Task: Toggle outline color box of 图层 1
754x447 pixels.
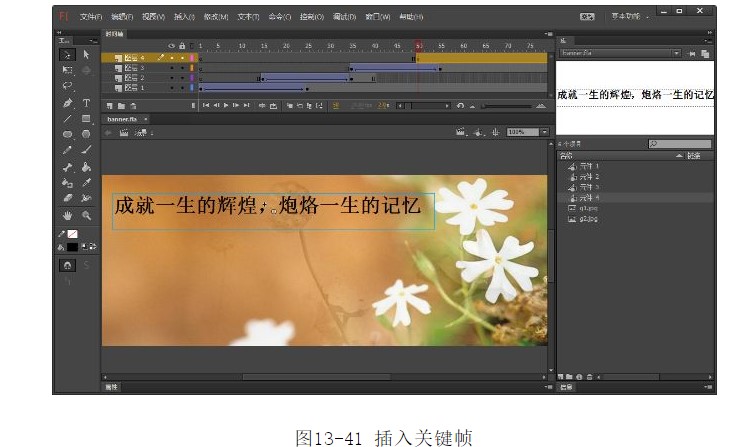Action: point(192,88)
